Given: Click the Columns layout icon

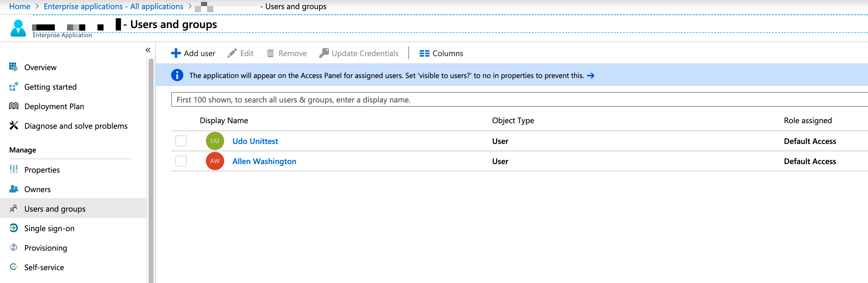Looking at the screenshot, I should point(424,53).
